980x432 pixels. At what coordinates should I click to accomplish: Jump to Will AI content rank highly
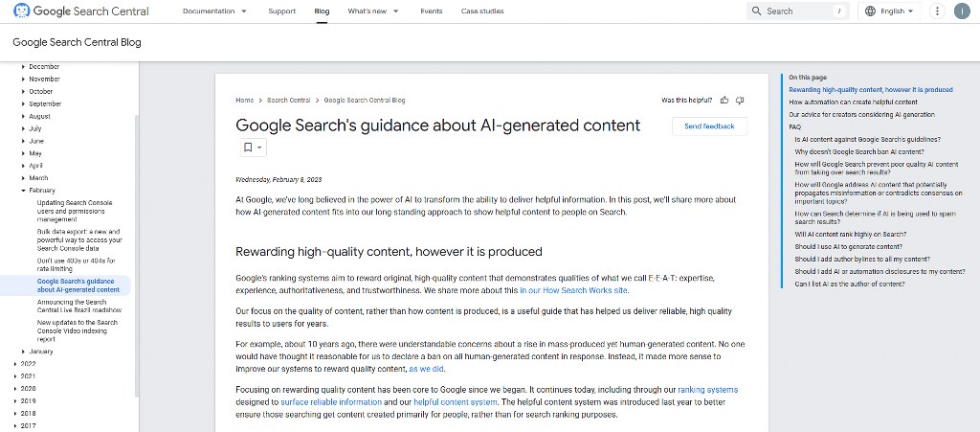coord(850,235)
